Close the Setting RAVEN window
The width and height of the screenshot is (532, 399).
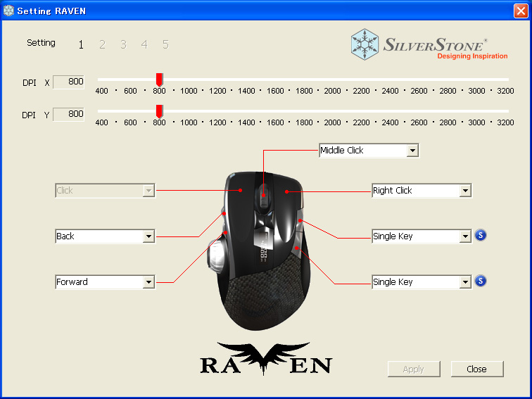[x=521, y=11]
